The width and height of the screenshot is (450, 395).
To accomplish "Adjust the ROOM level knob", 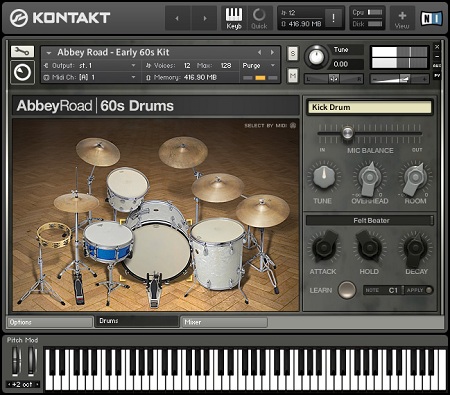I will 415,179.
